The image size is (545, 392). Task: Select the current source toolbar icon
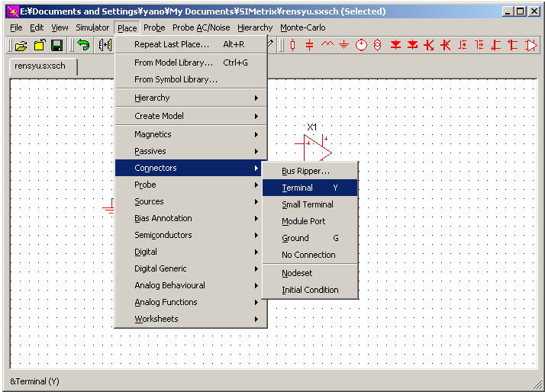pyautogui.click(x=378, y=45)
